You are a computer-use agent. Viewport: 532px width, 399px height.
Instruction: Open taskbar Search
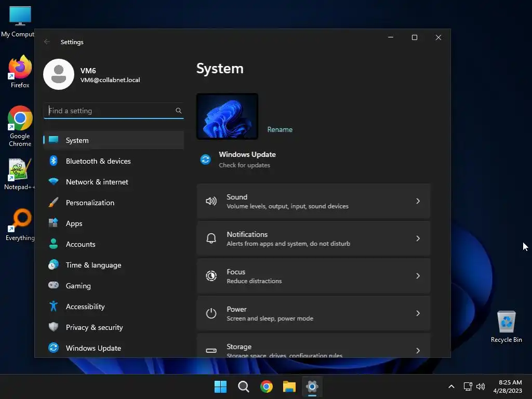coord(244,387)
